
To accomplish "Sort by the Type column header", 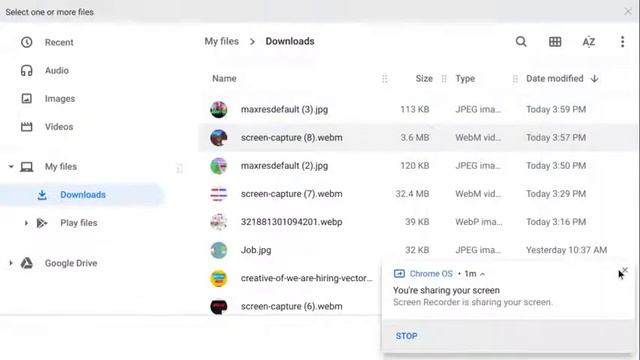I will pyautogui.click(x=465, y=78).
